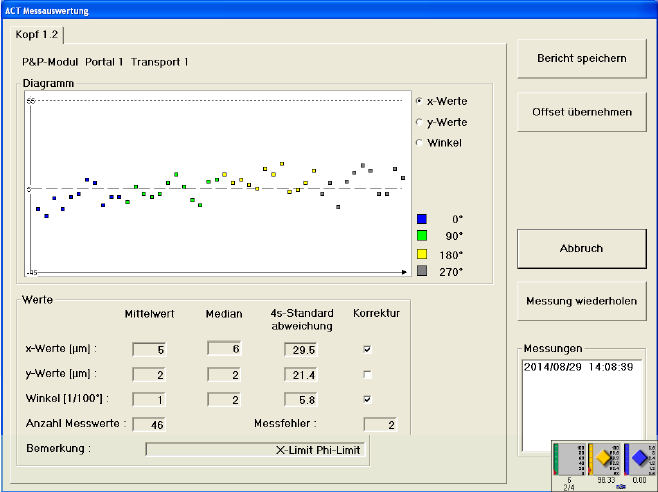Click the yellow diamond gauge showing 98.33

pyautogui.click(x=603, y=459)
